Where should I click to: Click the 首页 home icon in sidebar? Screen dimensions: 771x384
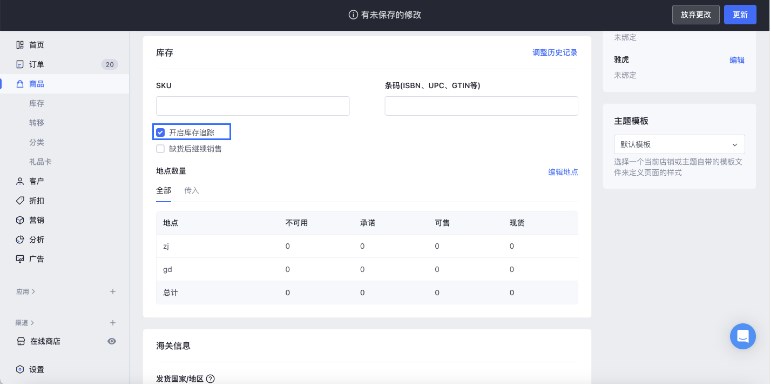coord(20,45)
